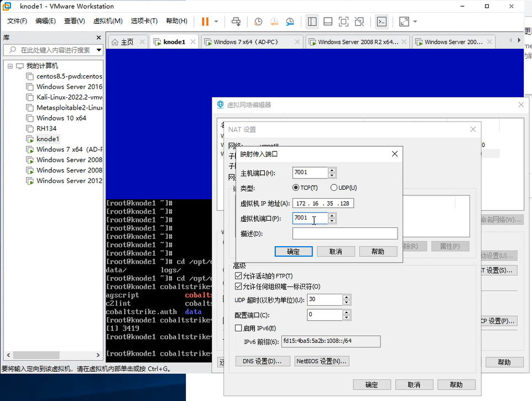The height and width of the screenshot is (401, 532).
Task: Open the power options arrow beside pause
Action: [216, 22]
